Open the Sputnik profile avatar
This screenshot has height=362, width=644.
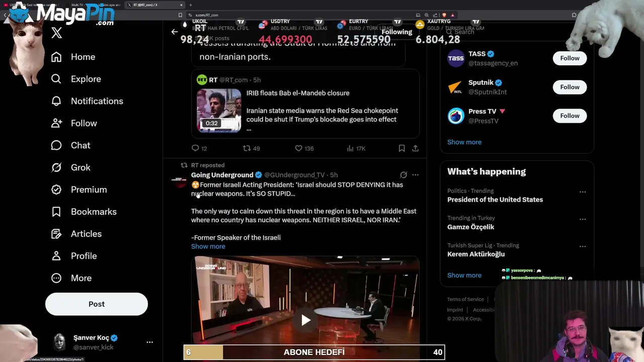click(456, 87)
